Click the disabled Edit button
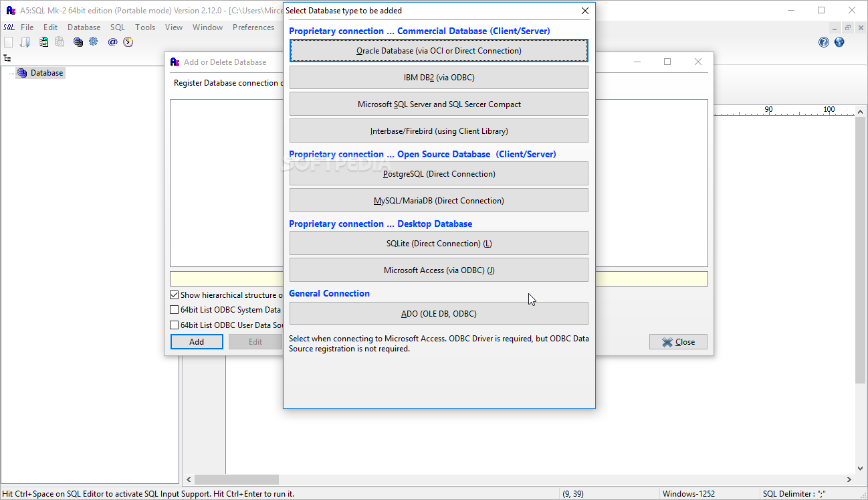Screen dimensions: 868x500 pyautogui.click(x=255, y=342)
